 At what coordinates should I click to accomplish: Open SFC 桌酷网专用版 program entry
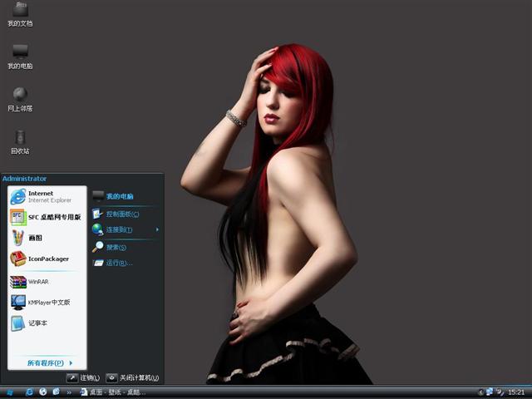[x=47, y=217]
